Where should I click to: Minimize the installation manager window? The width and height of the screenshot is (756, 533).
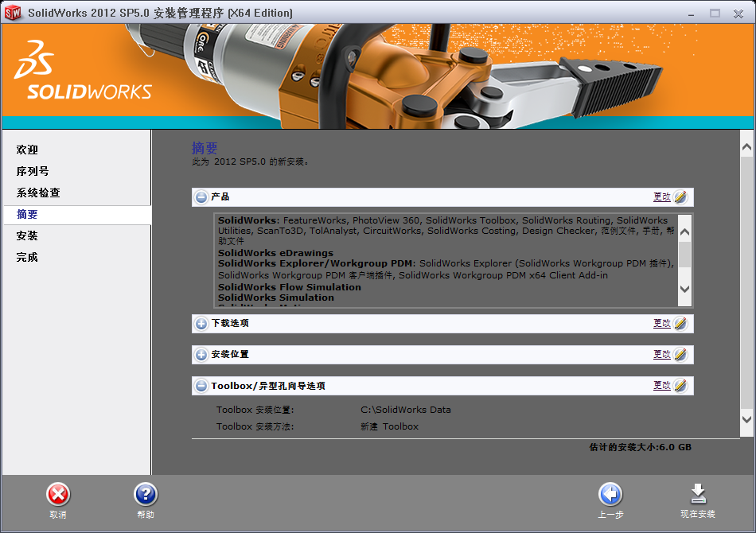point(691,14)
